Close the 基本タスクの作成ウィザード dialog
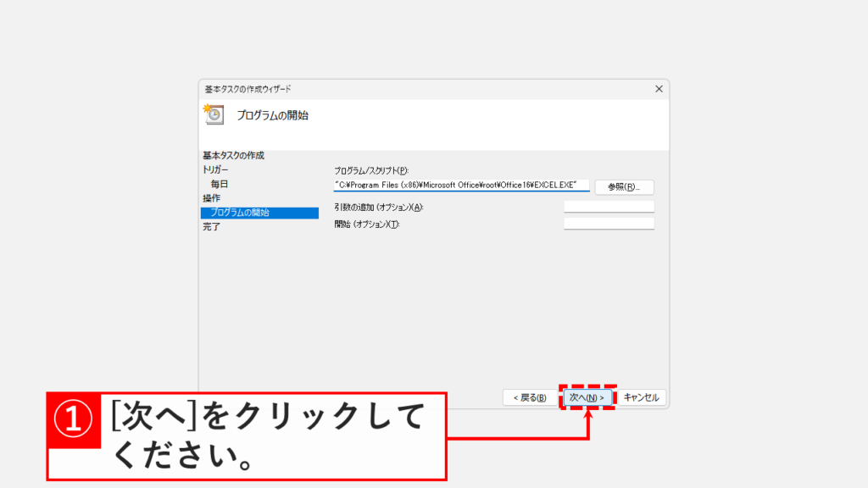This screenshot has width=868, height=488. tap(659, 89)
